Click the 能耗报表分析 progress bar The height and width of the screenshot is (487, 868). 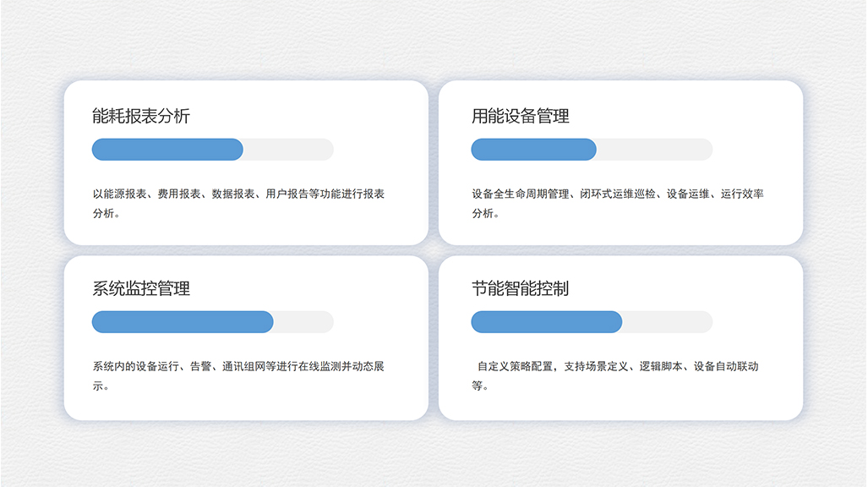tap(213, 150)
